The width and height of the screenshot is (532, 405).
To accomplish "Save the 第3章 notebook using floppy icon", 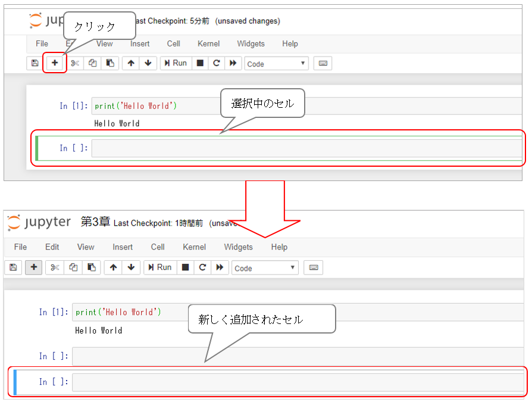I will point(13,267).
